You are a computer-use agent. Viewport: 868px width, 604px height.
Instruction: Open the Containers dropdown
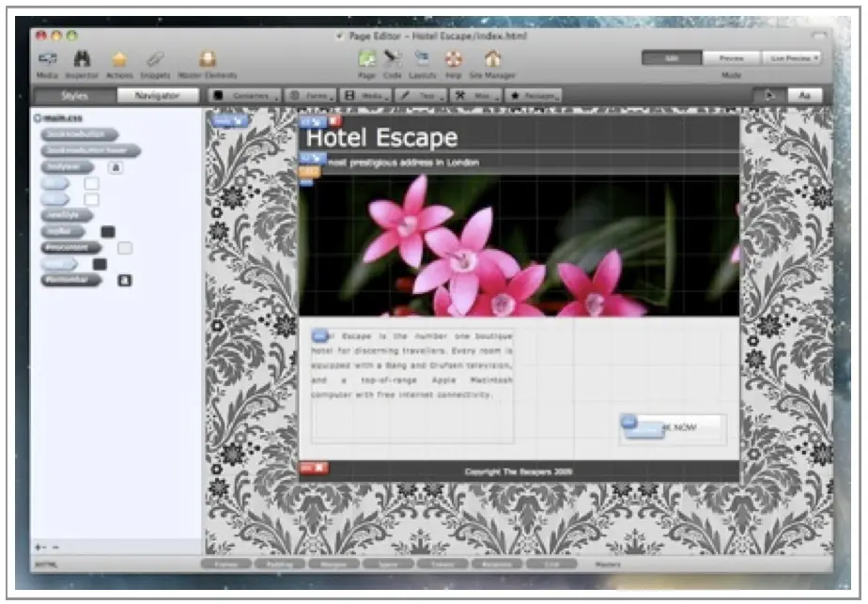click(x=244, y=96)
